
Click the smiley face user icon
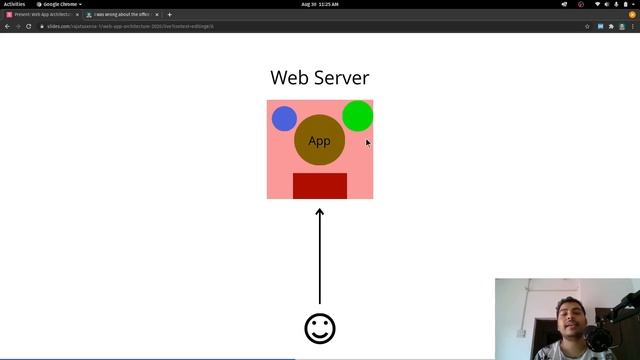320,329
